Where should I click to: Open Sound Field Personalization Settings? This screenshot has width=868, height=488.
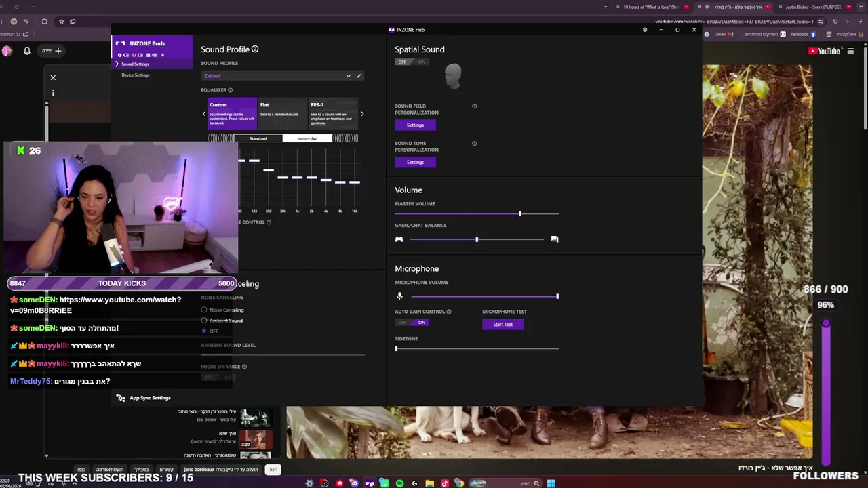point(415,125)
